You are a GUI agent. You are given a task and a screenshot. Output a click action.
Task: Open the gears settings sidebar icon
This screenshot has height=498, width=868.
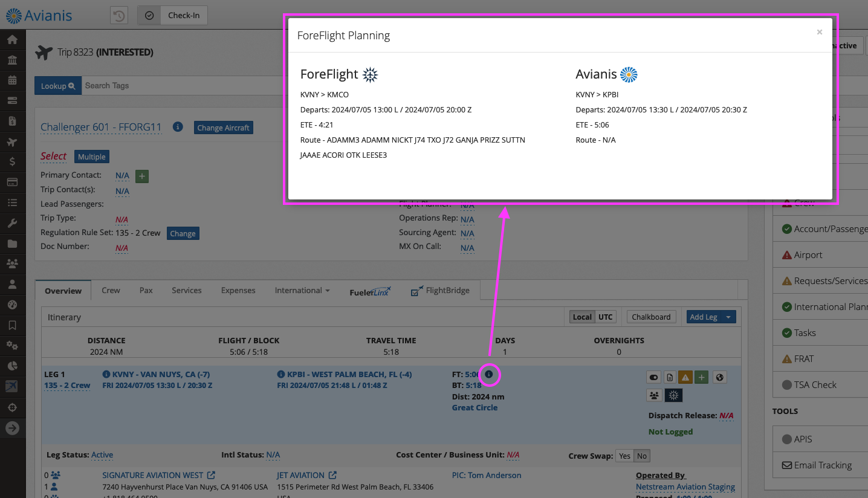tap(12, 346)
